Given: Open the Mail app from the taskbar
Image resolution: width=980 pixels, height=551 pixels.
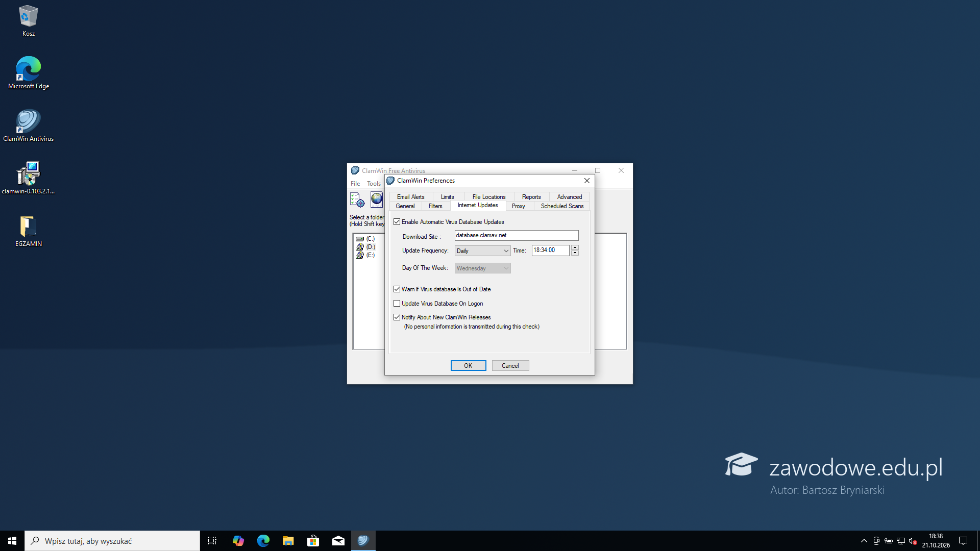Looking at the screenshot, I should 338,541.
